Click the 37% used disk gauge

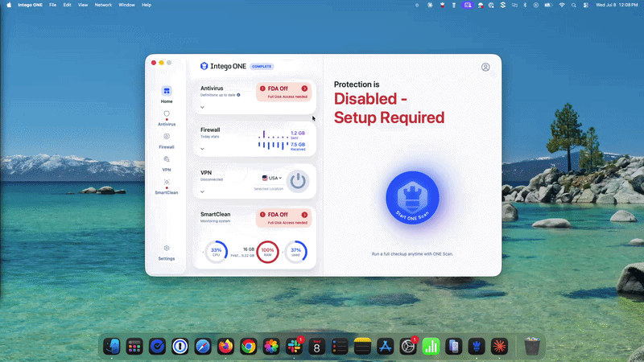pos(295,252)
